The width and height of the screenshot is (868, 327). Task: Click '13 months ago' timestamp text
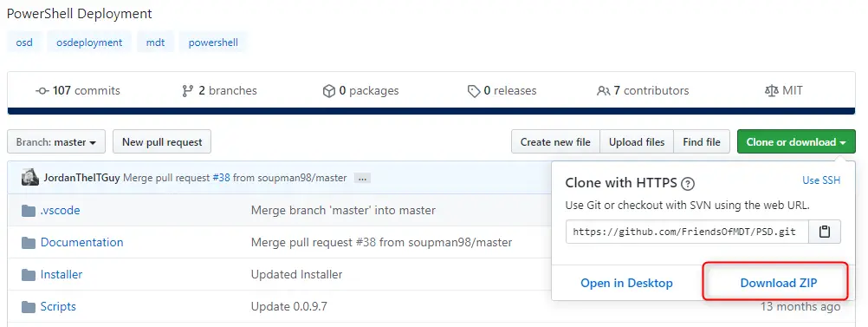(x=800, y=306)
